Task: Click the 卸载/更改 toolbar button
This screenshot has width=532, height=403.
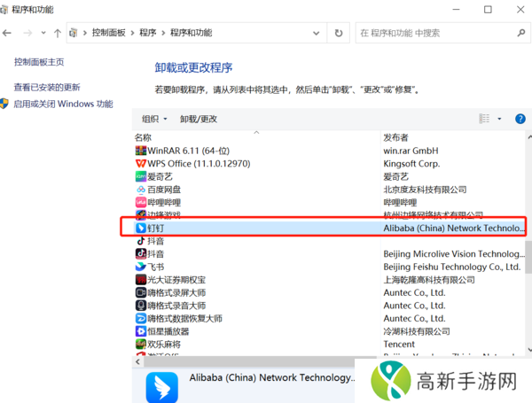Action: tap(199, 119)
